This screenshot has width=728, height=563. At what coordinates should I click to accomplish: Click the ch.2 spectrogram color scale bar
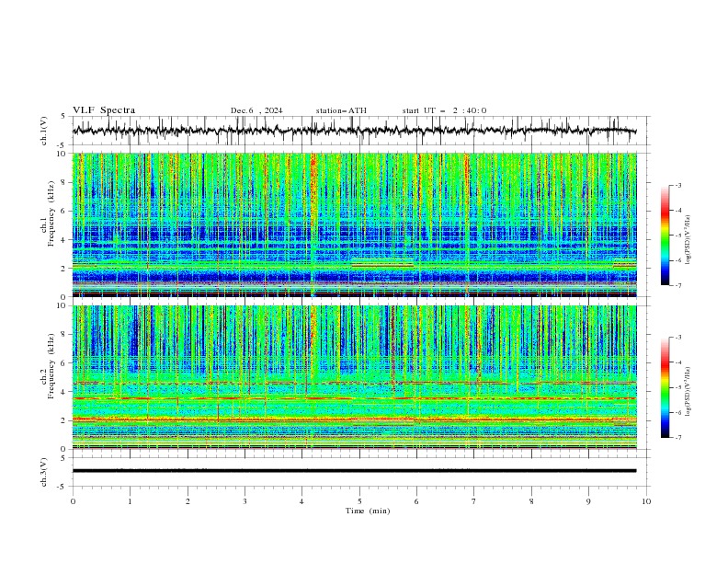pos(665,387)
